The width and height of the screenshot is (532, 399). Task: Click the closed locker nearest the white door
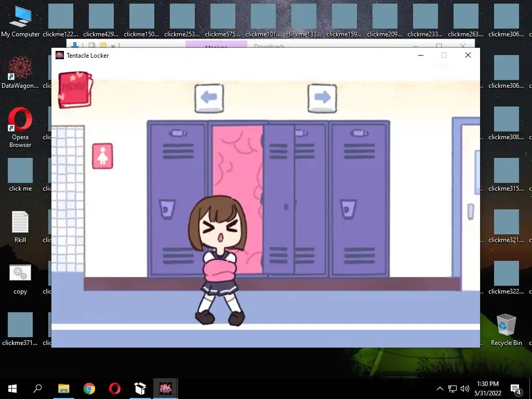[x=360, y=198]
